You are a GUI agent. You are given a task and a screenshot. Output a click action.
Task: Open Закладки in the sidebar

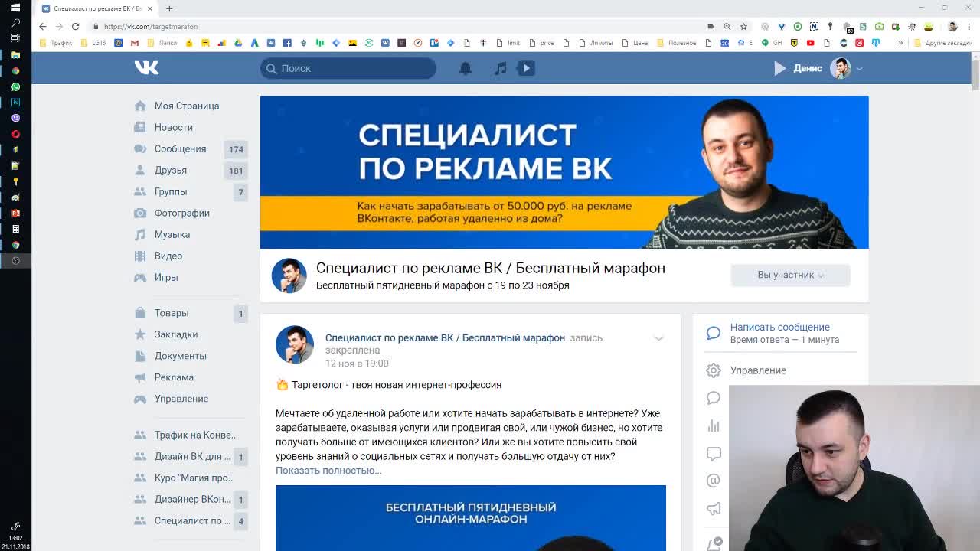coord(176,334)
